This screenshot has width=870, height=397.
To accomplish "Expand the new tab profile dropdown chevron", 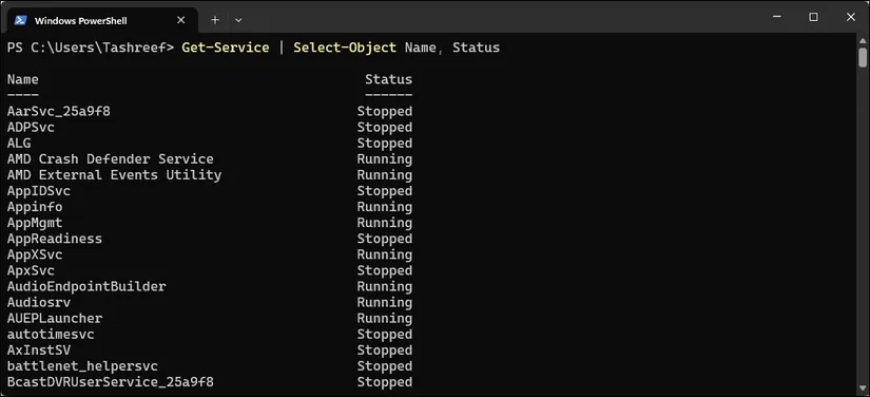I will click(x=239, y=20).
